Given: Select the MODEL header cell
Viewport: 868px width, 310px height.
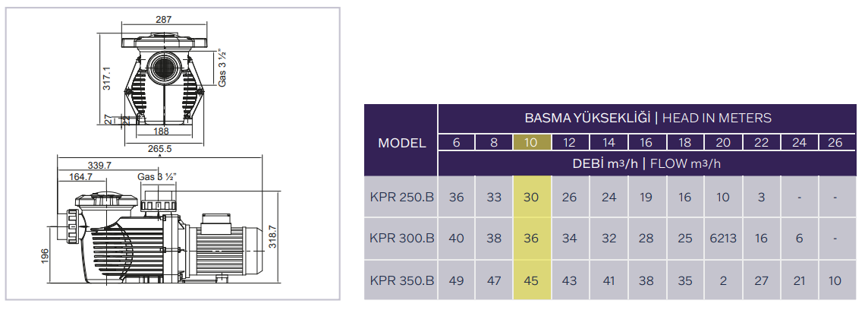Looking at the screenshot, I should (x=402, y=142).
